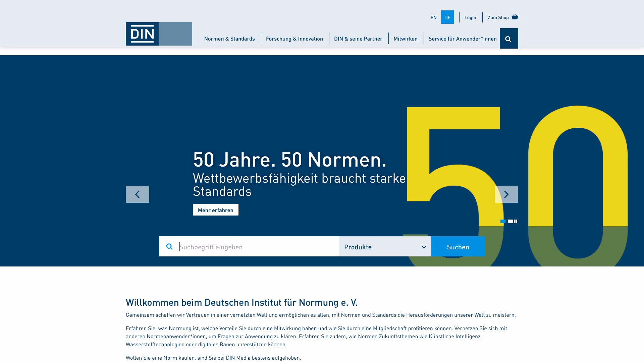
Task: Open search with the magnifier icon in navigation
Action: tap(509, 38)
